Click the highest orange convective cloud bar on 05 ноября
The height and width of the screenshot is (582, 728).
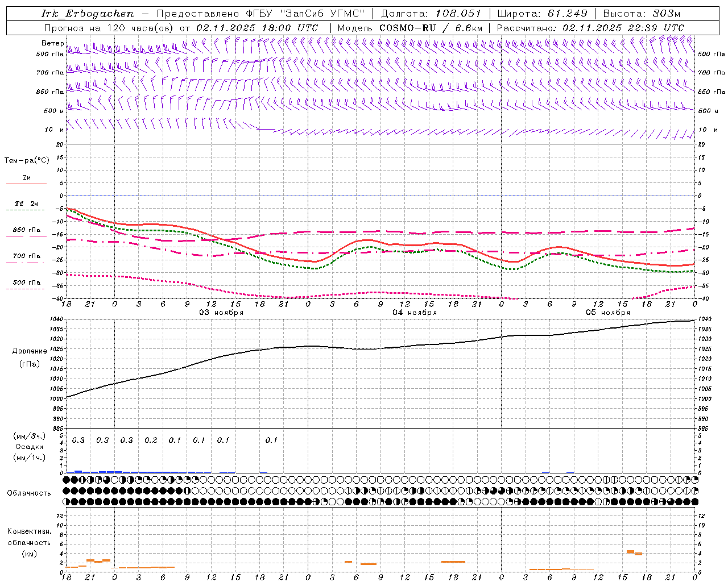(630, 551)
